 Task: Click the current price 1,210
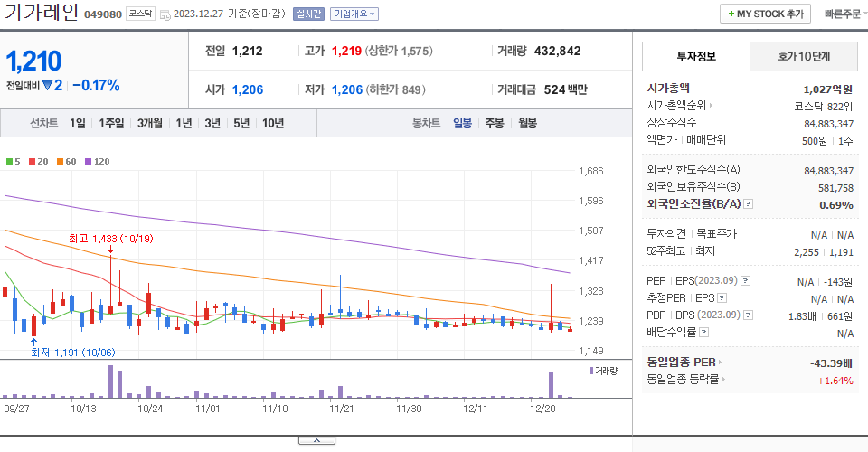pyautogui.click(x=33, y=61)
